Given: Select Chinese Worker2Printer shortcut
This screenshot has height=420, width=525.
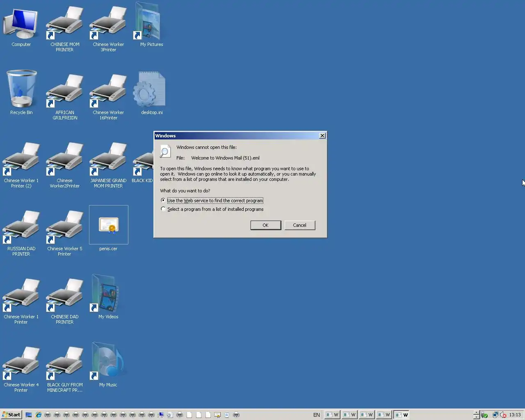Looking at the screenshot, I should click(65, 165).
